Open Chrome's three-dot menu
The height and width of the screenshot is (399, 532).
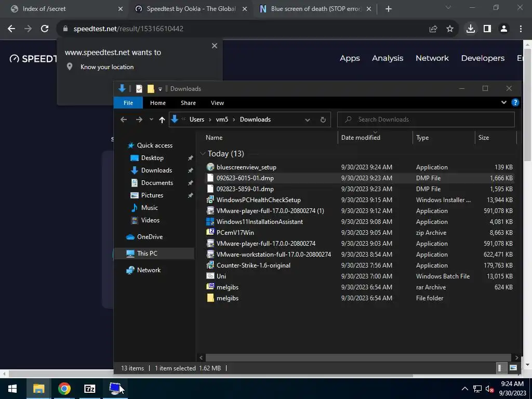point(521,29)
